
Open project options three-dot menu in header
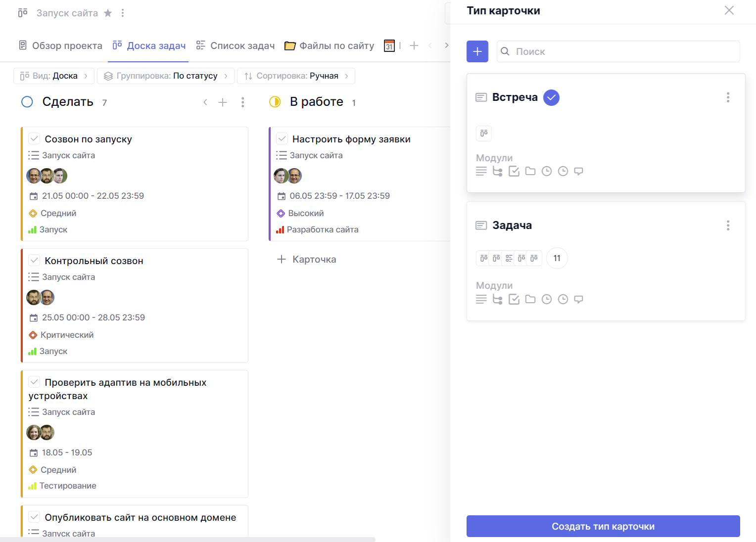coord(123,13)
